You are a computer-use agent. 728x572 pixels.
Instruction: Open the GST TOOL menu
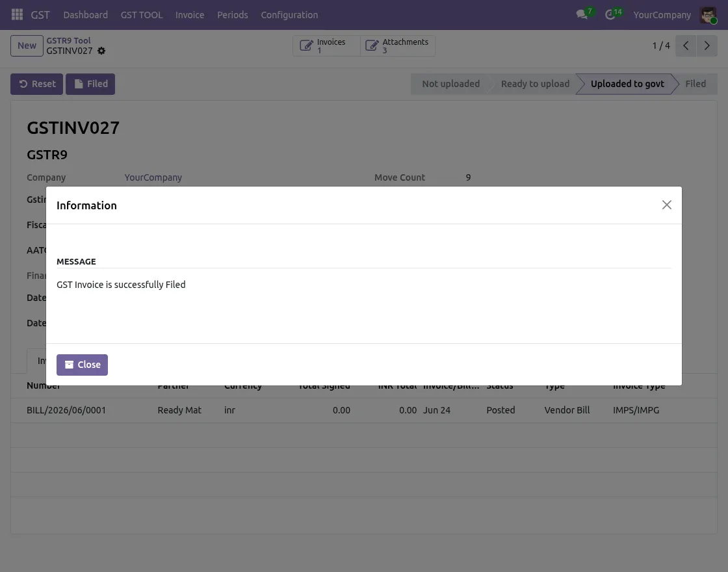coord(142,15)
